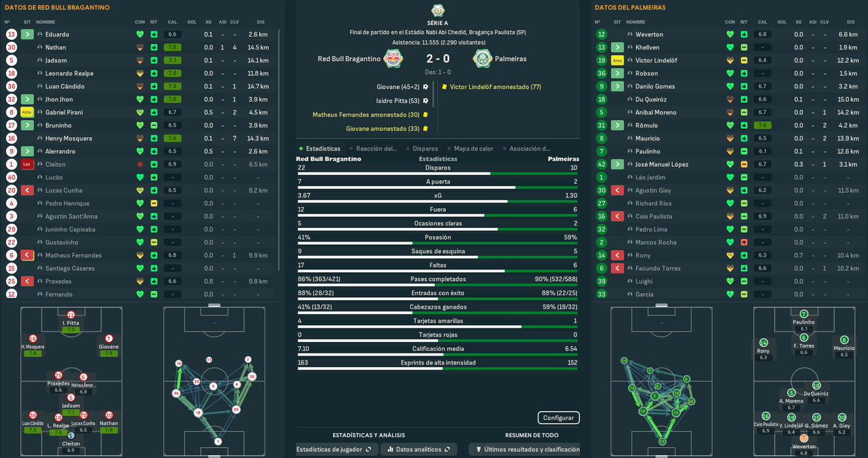868x458 pixels.
Task: Click Nathan's condition heart icon
Action: (140, 47)
